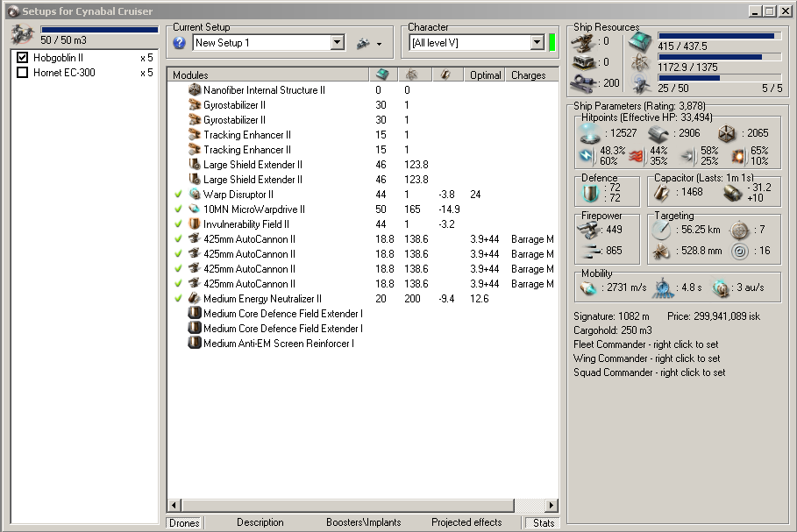Click the explosive resistance icon showing 65%
Image resolution: width=797 pixels, height=532 pixels.
[x=738, y=155]
